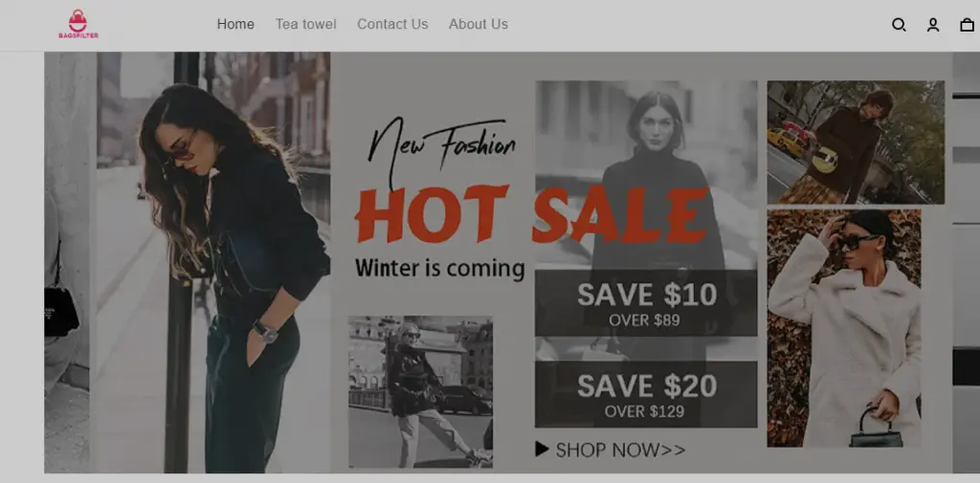Click the yellow taxi street photo

[856, 142]
